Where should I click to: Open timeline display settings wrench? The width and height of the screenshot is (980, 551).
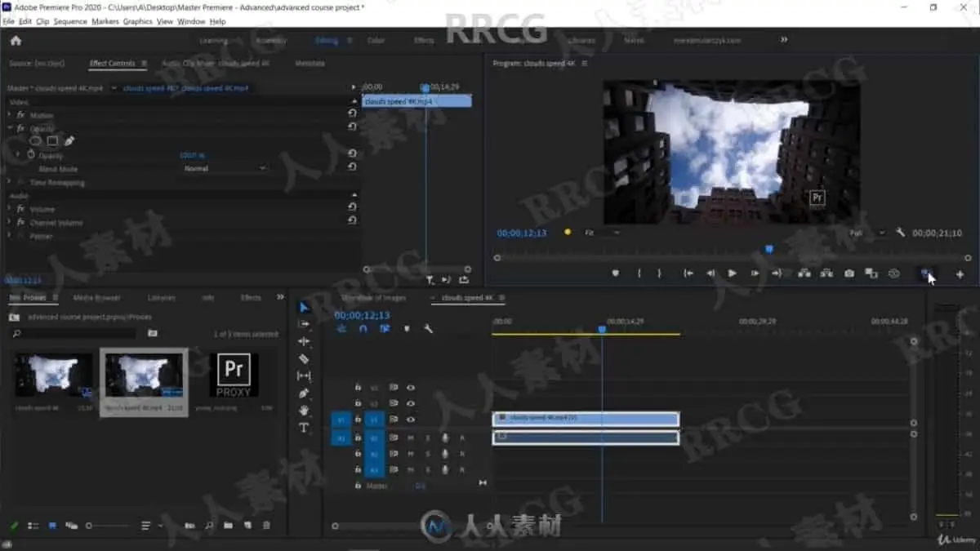tap(428, 329)
